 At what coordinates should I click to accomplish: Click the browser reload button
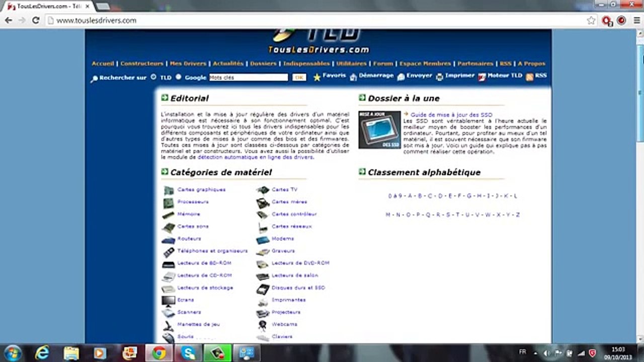click(35, 21)
